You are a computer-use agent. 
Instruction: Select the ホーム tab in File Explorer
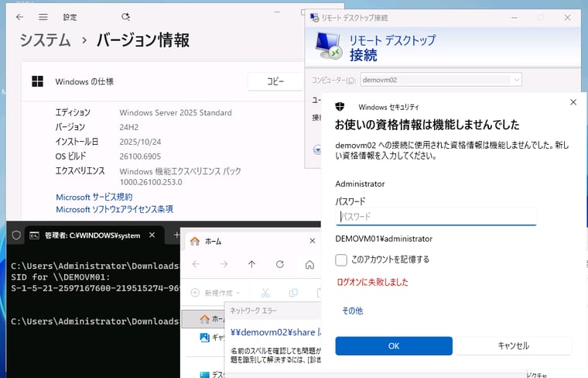tap(207, 241)
